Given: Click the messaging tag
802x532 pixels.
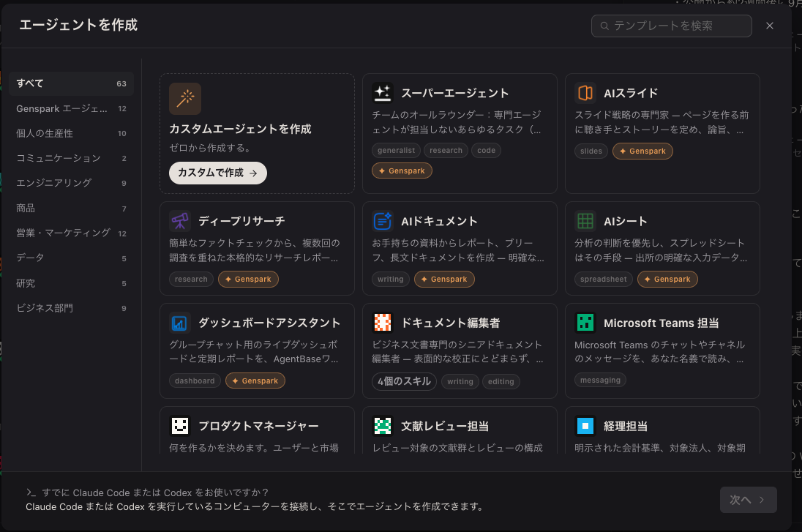Looking at the screenshot, I should click(600, 380).
